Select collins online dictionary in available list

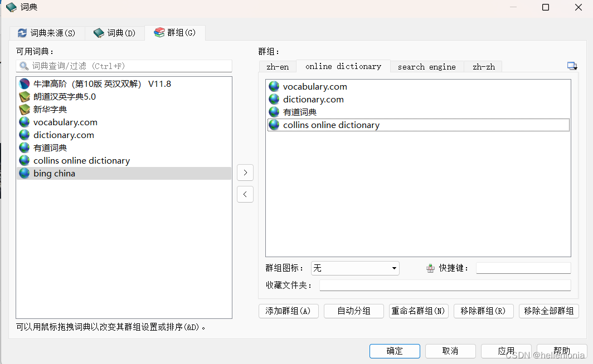click(124, 160)
